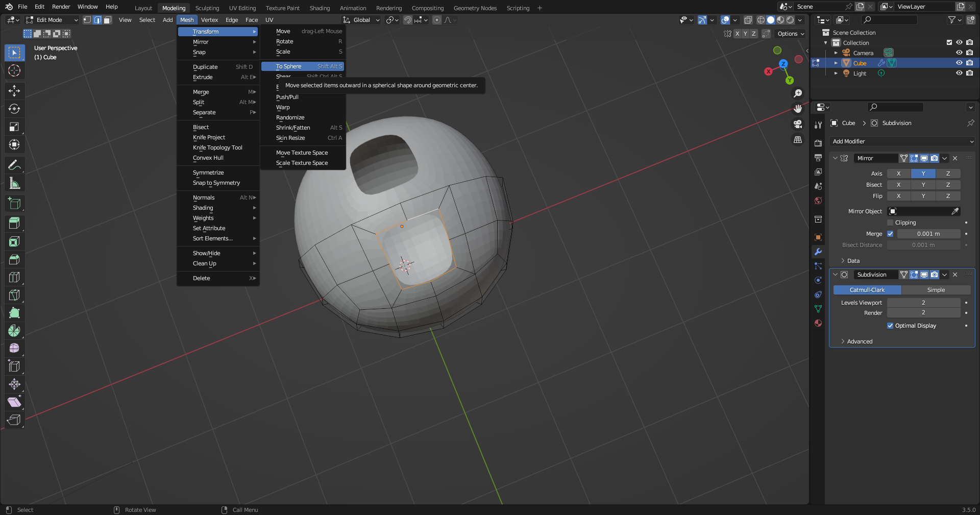
Task: Select the Extrude Region tool
Action: (14, 223)
